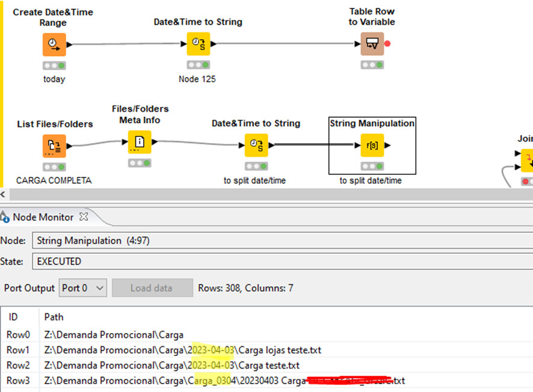533x392 pixels.
Task: Select Row1 Carga lojas teste.txt entry
Action: [x=182, y=350]
